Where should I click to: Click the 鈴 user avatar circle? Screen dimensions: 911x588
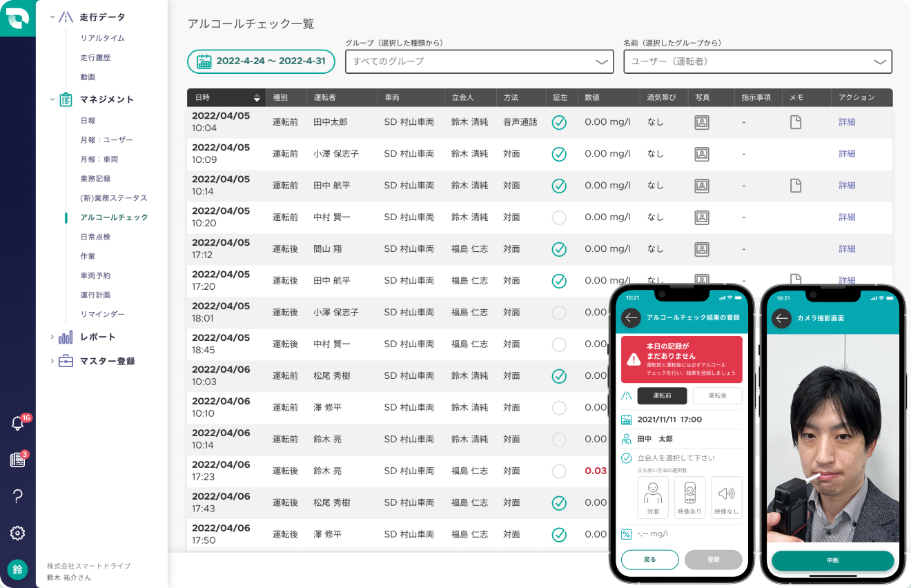click(17, 570)
